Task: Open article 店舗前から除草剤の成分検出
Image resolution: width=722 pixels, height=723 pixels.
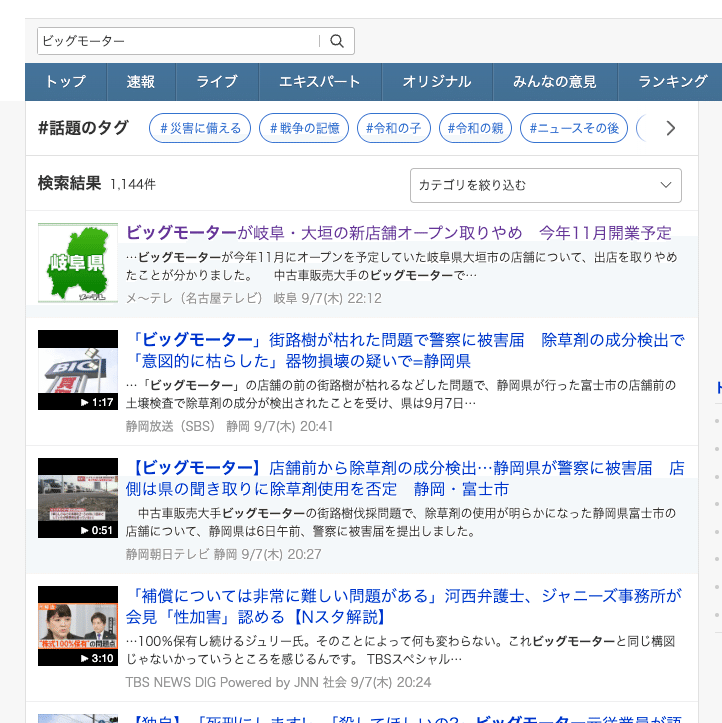Action: click(405, 479)
